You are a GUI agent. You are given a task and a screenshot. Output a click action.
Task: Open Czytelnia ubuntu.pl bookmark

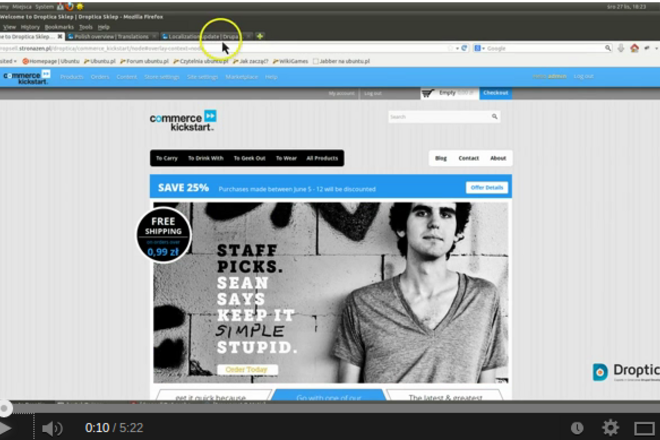201,61
